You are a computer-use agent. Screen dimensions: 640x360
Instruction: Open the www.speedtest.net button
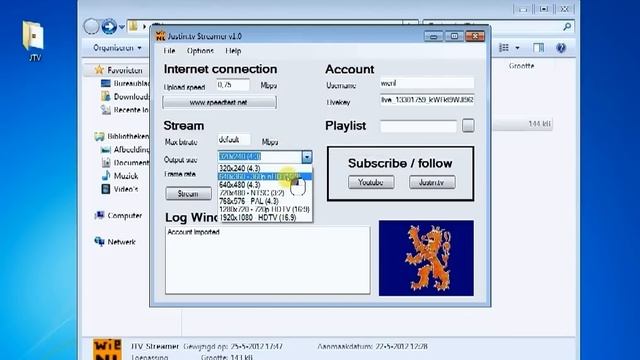[x=219, y=102]
